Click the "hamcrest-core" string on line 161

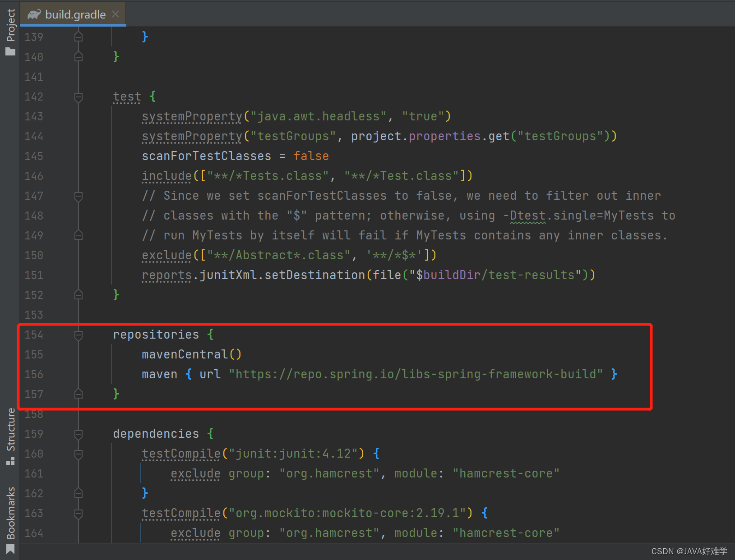[506, 473]
